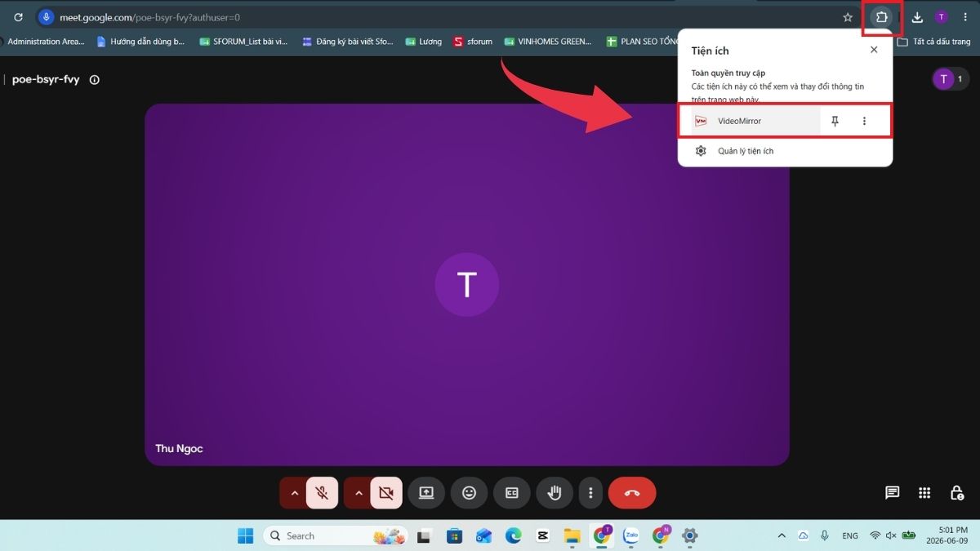This screenshot has height=551, width=980.
Task: Open battery status tray icon
Action: click(x=908, y=535)
